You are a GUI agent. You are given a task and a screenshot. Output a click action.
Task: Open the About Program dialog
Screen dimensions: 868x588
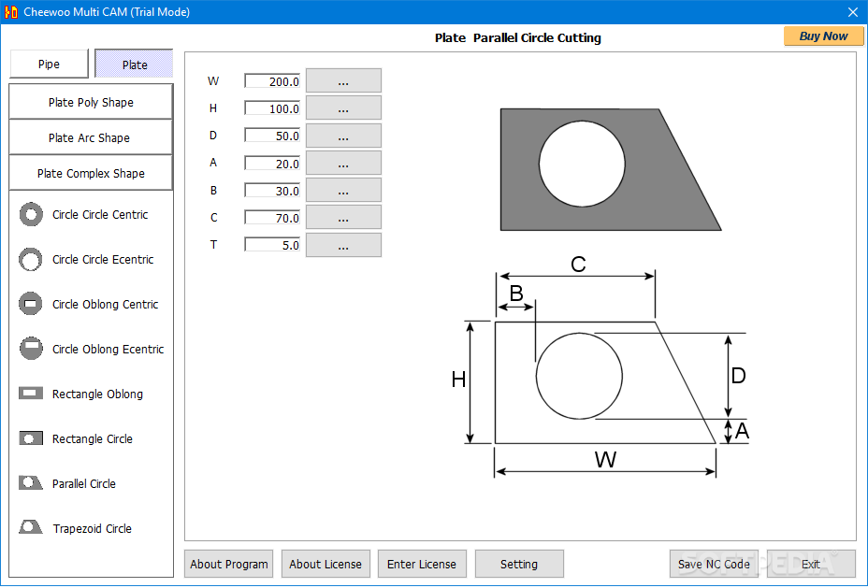tap(228, 565)
